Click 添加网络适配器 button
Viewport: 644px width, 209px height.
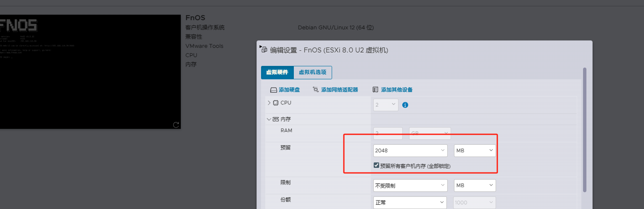pos(335,90)
